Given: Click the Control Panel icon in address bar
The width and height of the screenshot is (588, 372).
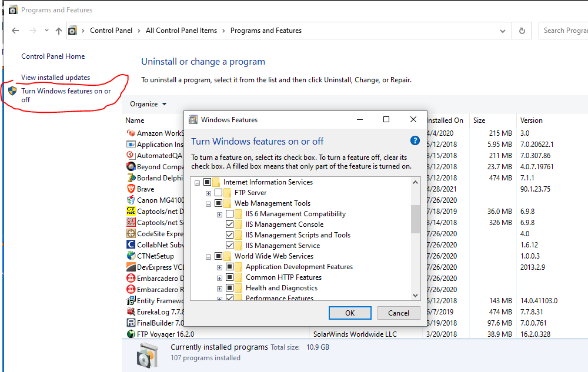Looking at the screenshot, I should pyautogui.click(x=72, y=31).
